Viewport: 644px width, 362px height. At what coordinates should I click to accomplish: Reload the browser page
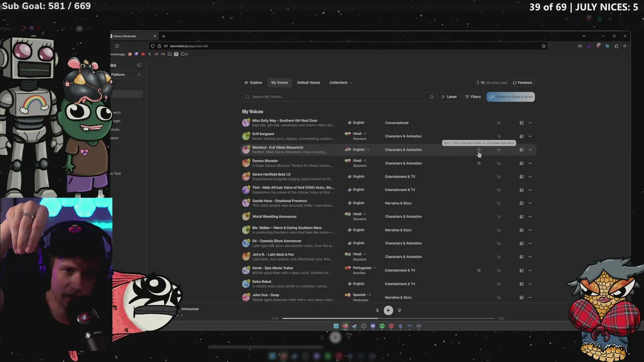117,46
